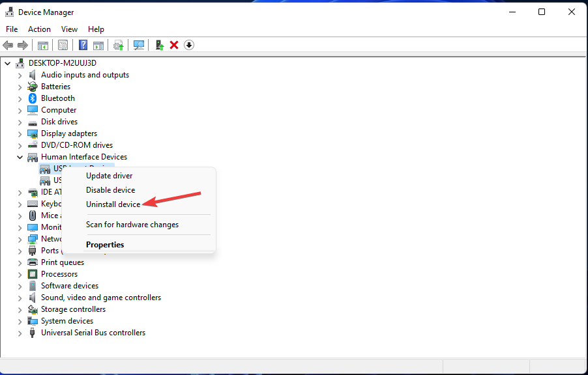This screenshot has height=375, width=588.
Task: Expand the Display adapters category
Action: 20,133
